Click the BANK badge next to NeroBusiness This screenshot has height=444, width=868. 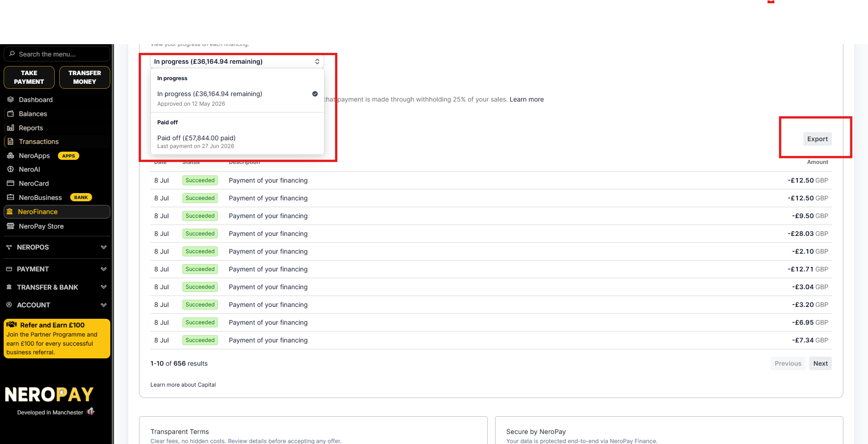tap(81, 197)
